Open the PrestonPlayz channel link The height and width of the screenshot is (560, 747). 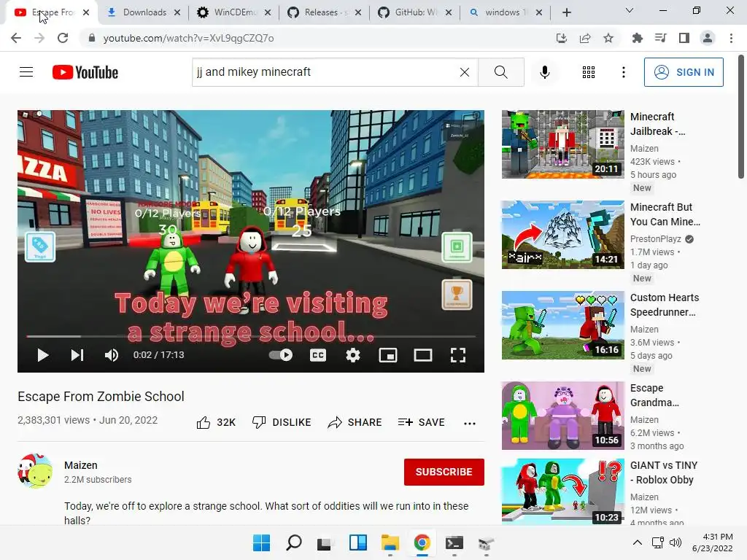pos(656,239)
